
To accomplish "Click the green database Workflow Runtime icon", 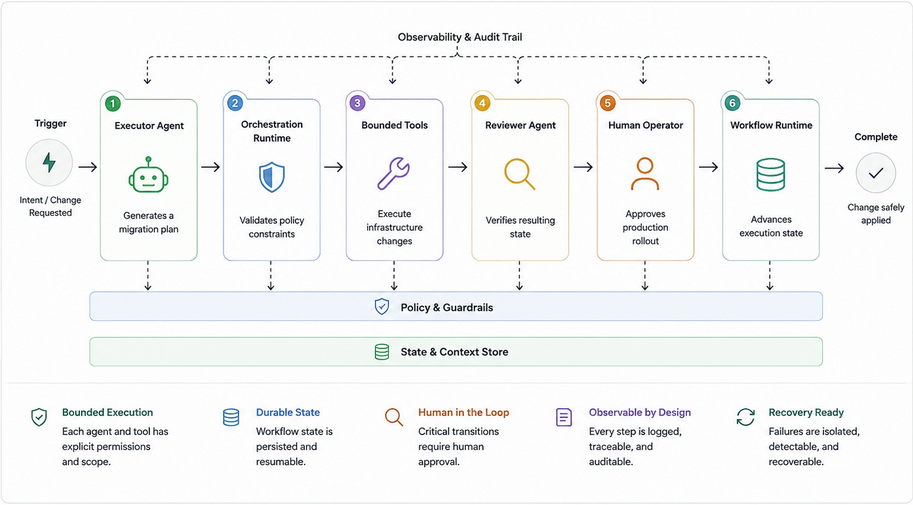I will 770,175.
